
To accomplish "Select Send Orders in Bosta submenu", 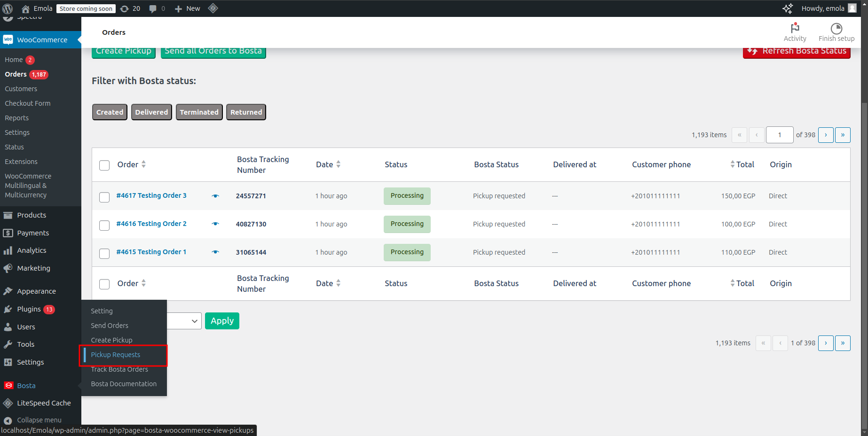I will tap(110, 326).
